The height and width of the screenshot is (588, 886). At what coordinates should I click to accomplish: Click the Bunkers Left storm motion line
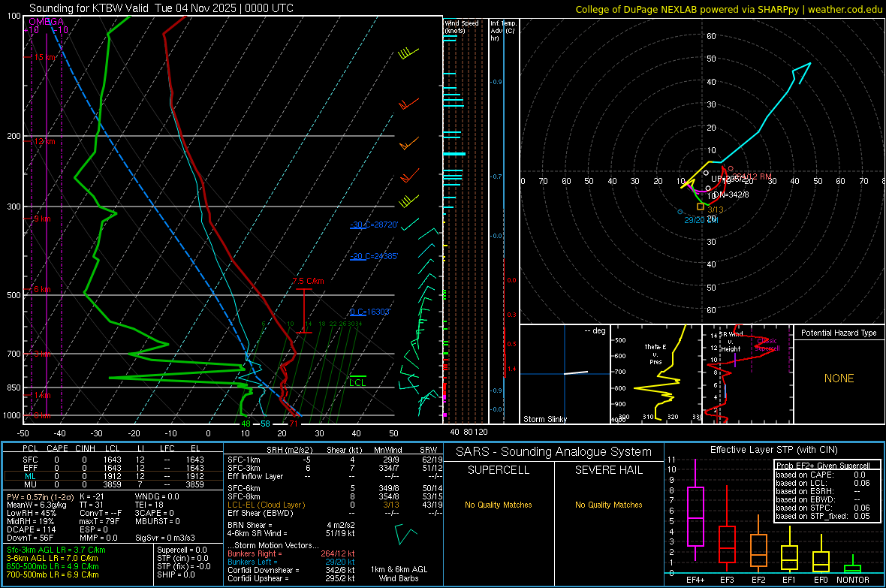tap(291, 562)
